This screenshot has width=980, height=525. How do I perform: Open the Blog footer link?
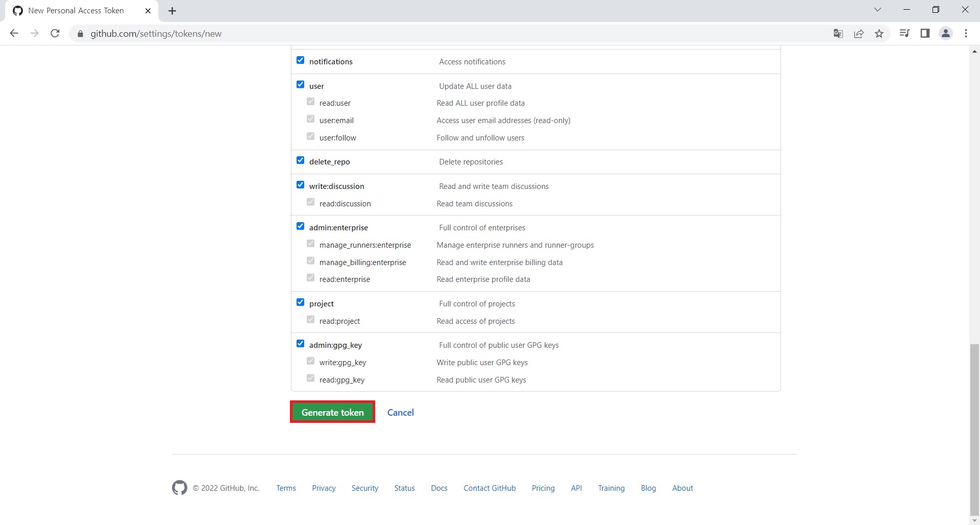pyautogui.click(x=649, y=488)
